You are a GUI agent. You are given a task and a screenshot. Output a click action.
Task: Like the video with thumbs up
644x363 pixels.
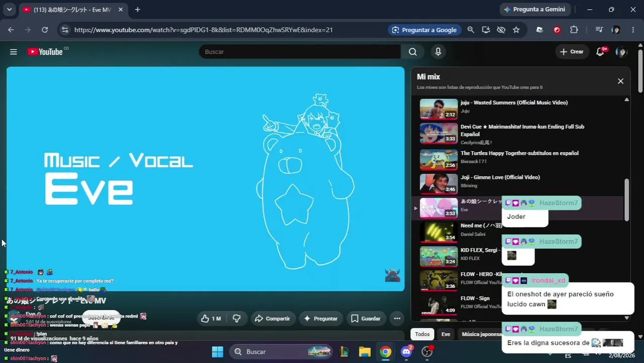pos(211,319)
